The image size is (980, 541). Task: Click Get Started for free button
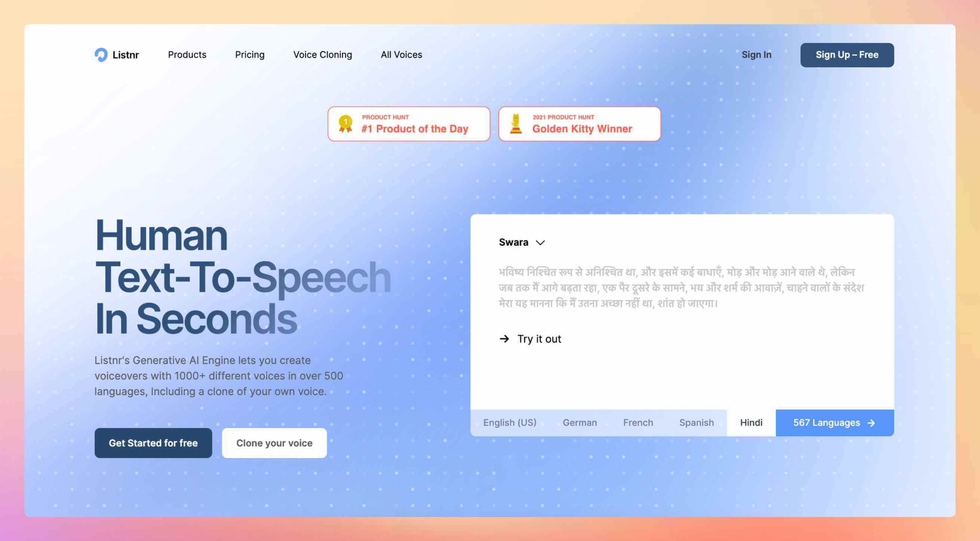(x=153, y=443)
